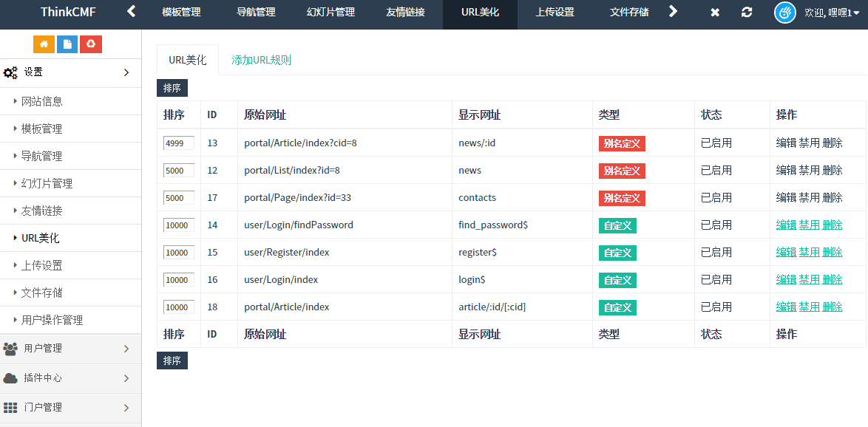Image resolution: width=868 pixels, height=427 pixels.
Task: Click the user avatar icon
Action: coord(784,13)
